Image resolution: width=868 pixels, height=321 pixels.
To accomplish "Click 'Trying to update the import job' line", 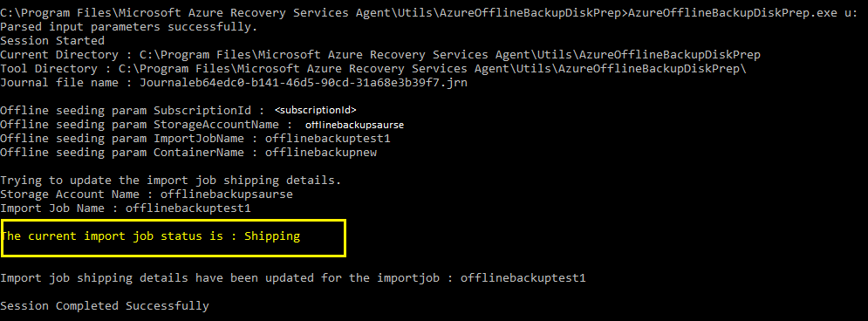I will coord(171,181).
